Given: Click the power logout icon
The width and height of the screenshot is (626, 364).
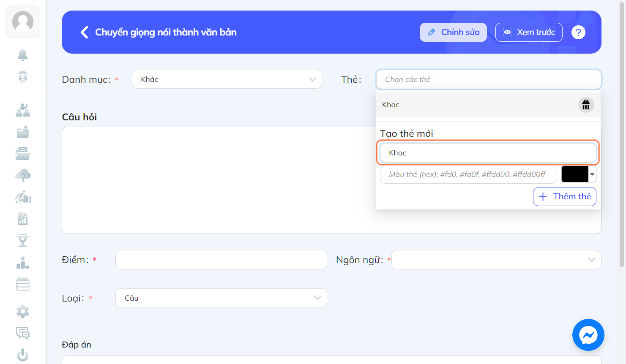Looking at the screenshot, I should 23,355.
